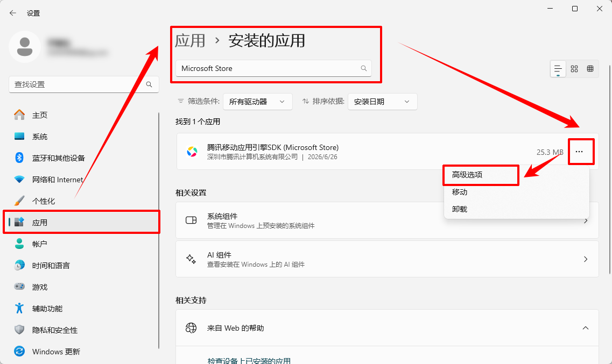Click the app search box containing Microsoft Store

pyautogui.click(x=273, y=68)
